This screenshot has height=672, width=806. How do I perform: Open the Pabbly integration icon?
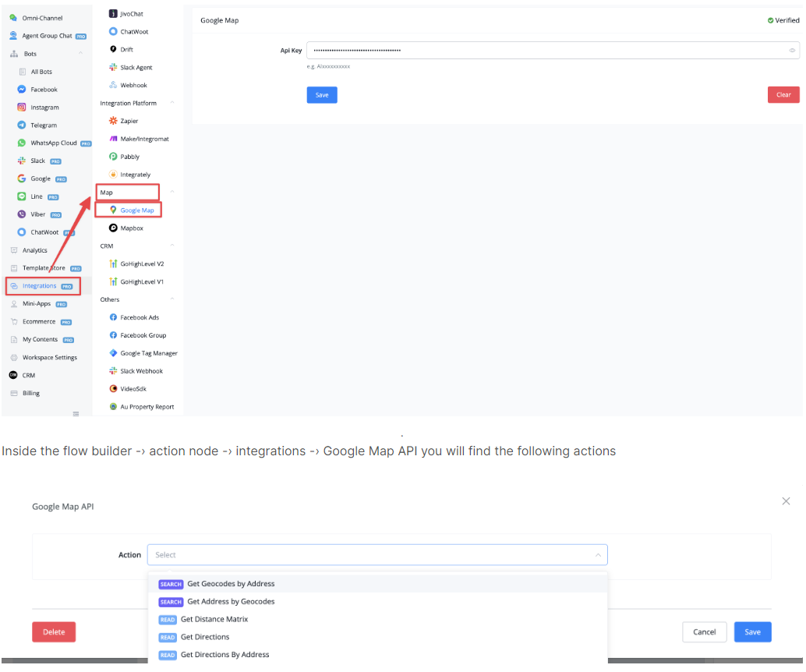(113, 156)
